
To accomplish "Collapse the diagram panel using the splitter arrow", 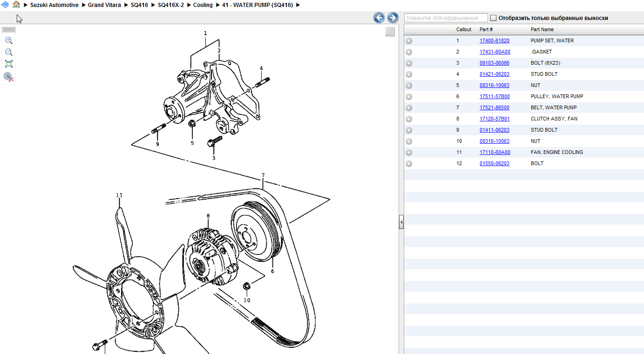I will click(x=401, y=222).
